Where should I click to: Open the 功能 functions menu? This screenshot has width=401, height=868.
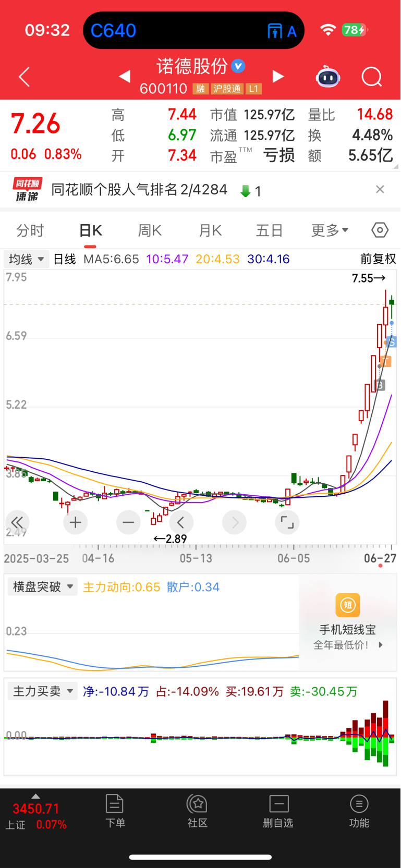tap(359, 811)
